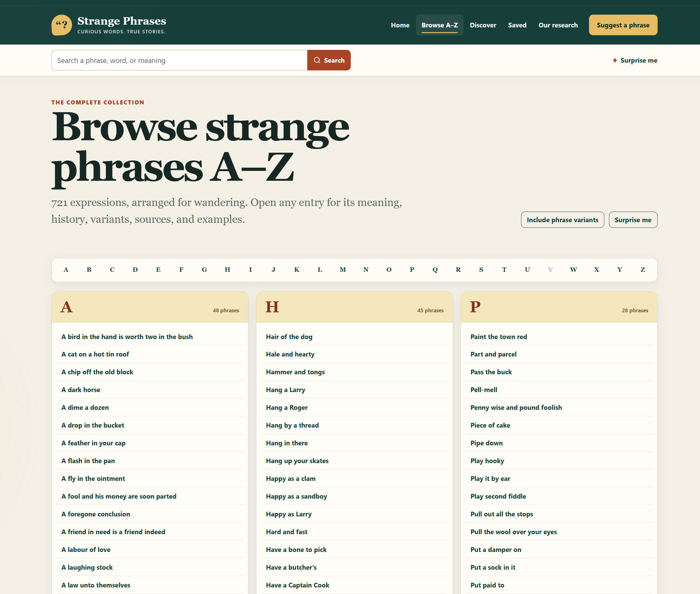Click the Strange Phrases quote-mark logo icon
Image resolution: width=700 pixels, height=594 pixels.
(x=62, y=25)
